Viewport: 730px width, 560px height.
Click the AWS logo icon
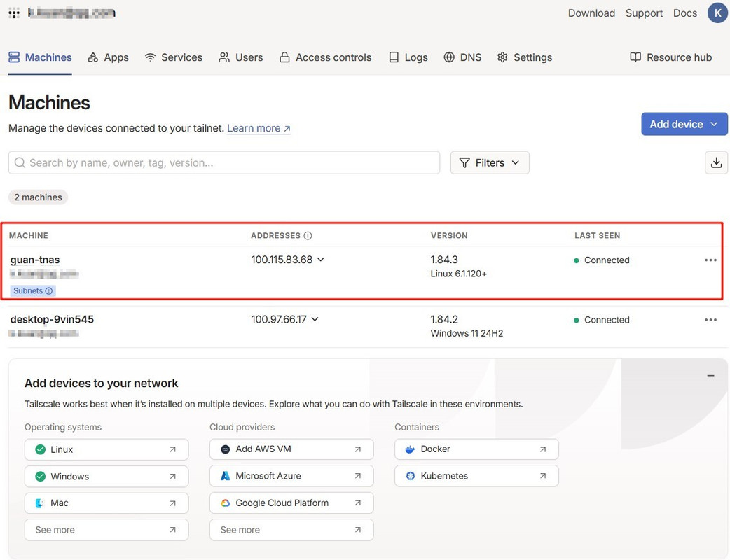click(226, 449)
